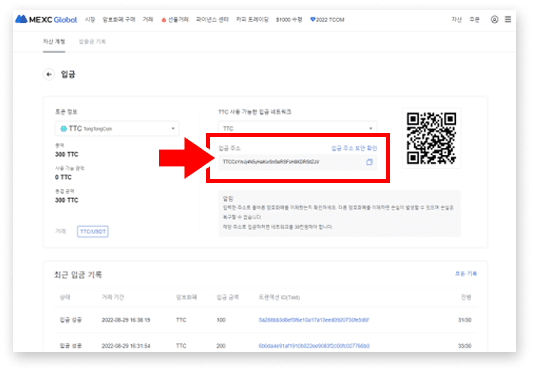Select the 자산 계정 tab

coord(54,41)
